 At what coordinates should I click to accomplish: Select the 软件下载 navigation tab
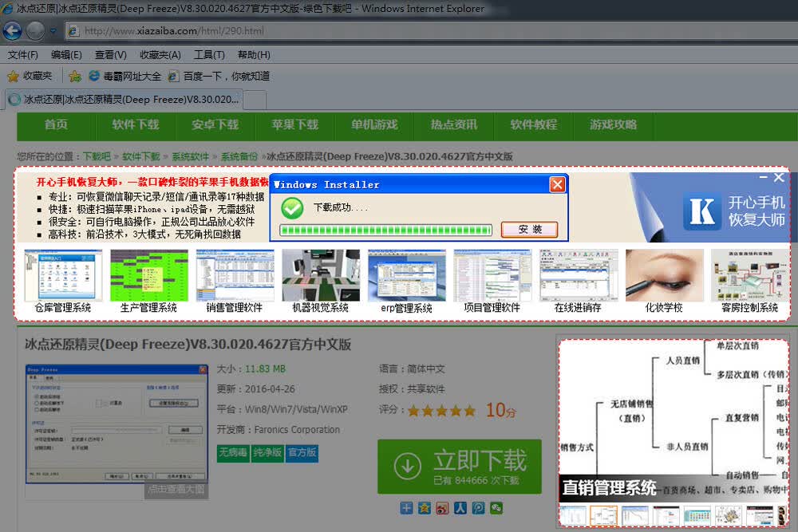click(x=136, y=125)
